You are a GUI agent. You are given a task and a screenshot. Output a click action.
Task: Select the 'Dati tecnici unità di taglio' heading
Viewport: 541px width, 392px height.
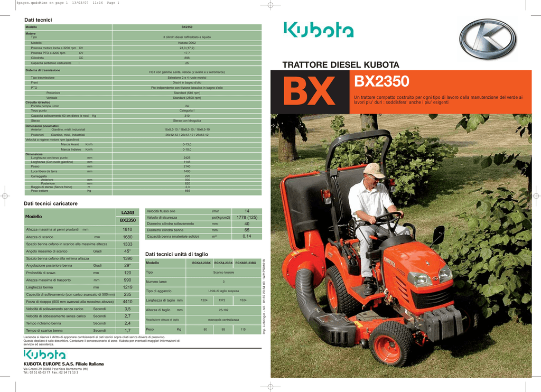[176, 254]
